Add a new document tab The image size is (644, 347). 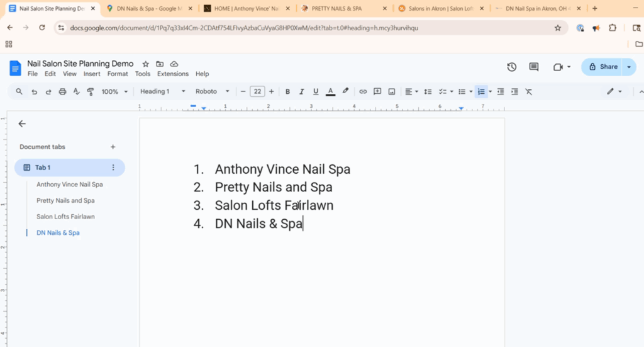coord(113,147)
